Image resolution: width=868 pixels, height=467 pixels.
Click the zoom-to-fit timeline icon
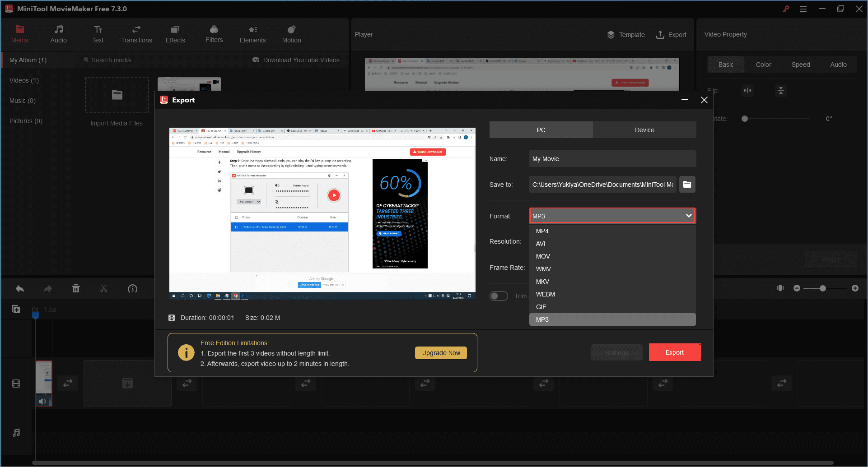click(x=780, y=288)
